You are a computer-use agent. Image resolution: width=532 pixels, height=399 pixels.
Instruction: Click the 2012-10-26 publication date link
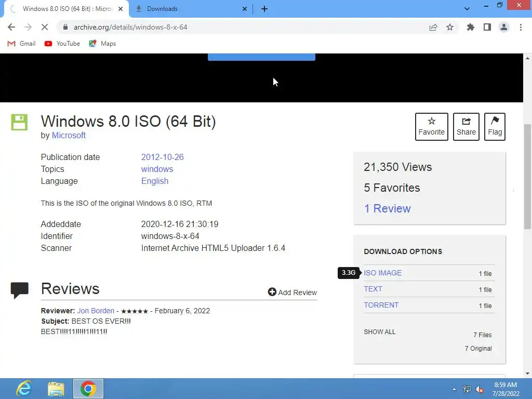coord(162,157)
